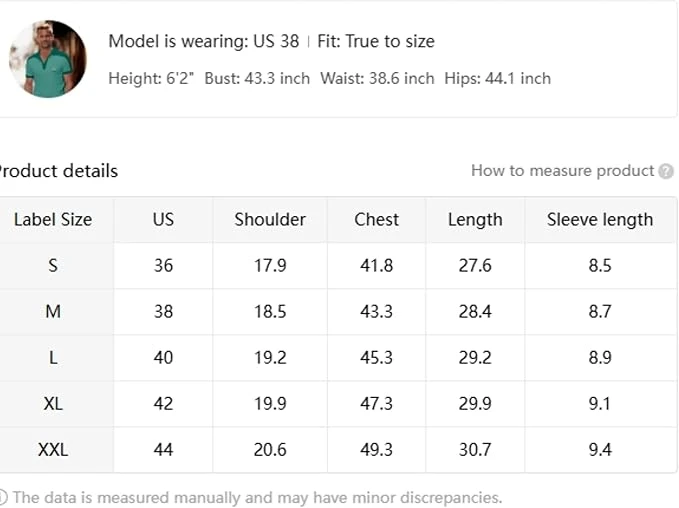Choose the L label size row
679x508 pixels.
pyautogui.click(x=53, y=358)
